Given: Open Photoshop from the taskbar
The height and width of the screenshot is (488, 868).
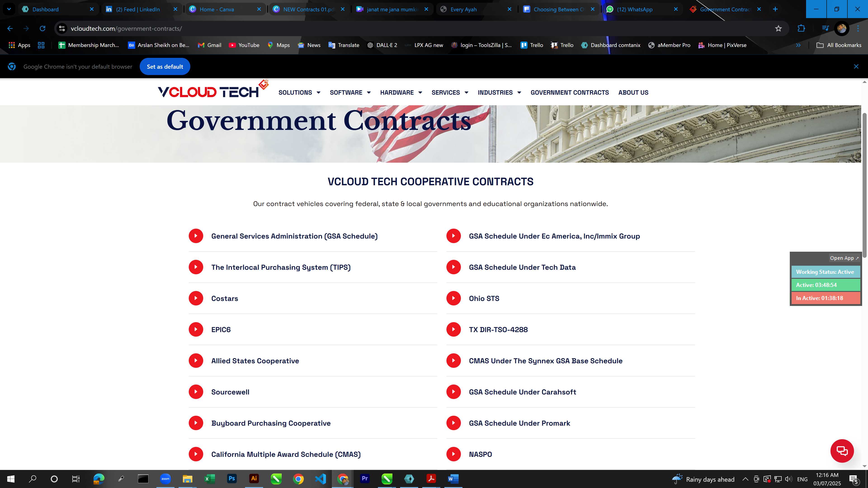Looking at the screenshot, I should [x=232, y=479].
